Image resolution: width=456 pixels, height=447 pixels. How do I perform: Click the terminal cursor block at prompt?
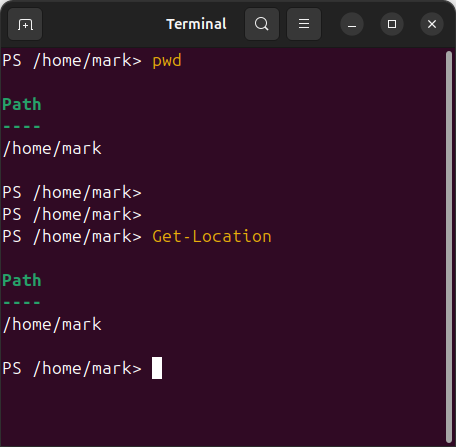(x=157, y=368)
